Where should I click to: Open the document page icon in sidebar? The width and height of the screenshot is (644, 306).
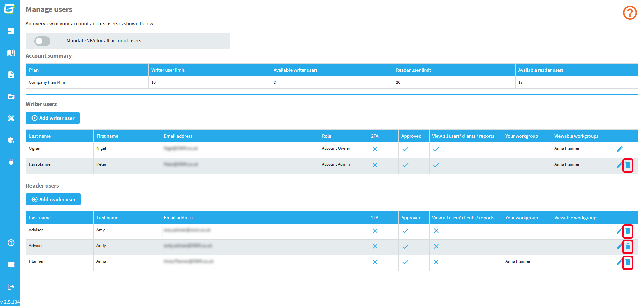(x=11, y=75)
